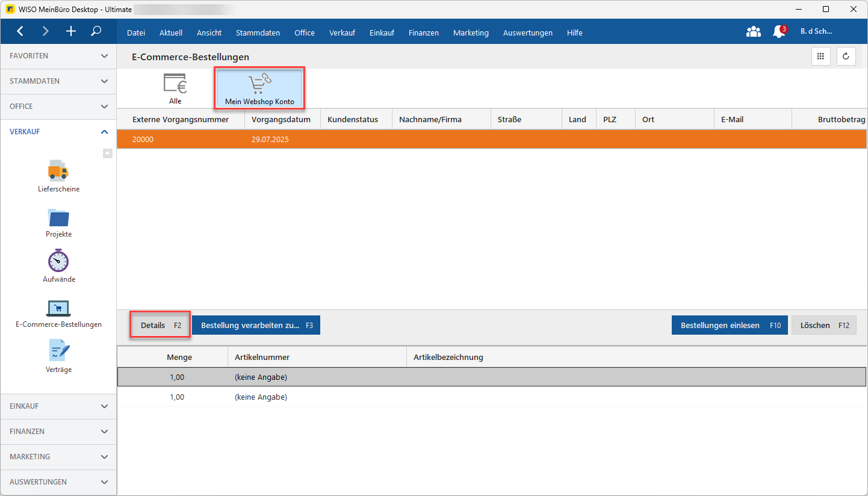Open the Office menu

coord(305,33)
